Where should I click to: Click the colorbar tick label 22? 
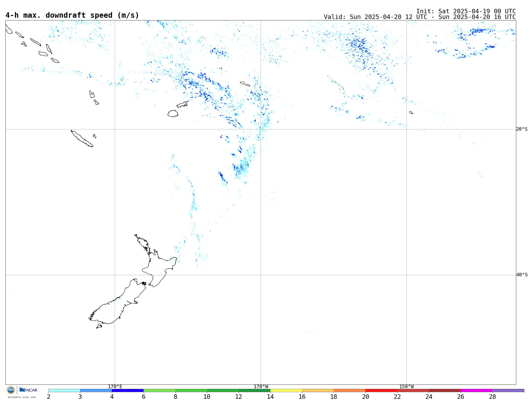coord(397,397)
